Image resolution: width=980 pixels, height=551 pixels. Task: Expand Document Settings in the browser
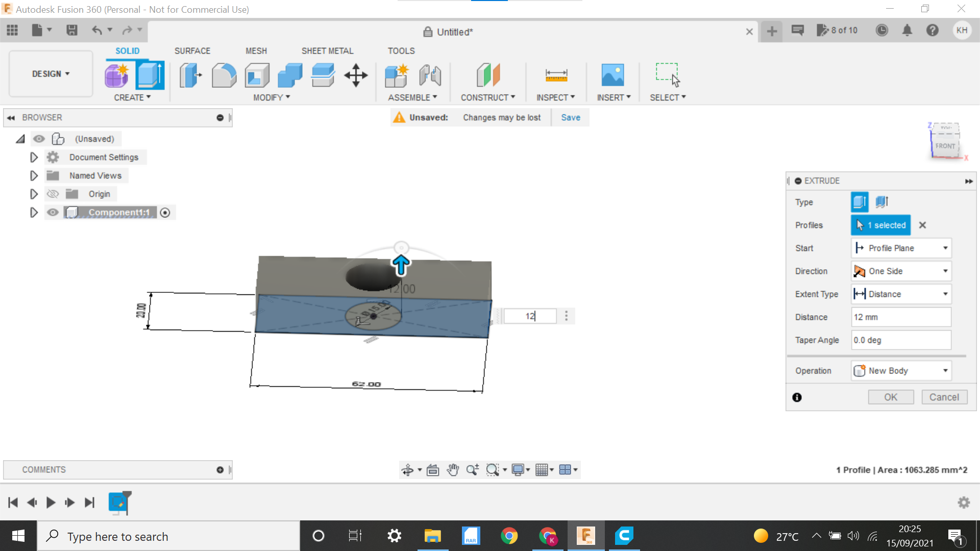(34, 157)
